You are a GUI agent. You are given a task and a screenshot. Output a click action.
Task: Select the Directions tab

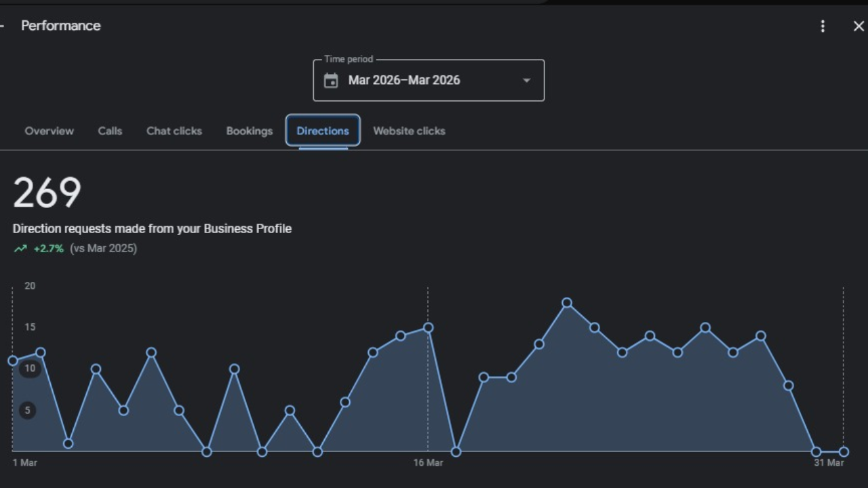coord(323,131)
